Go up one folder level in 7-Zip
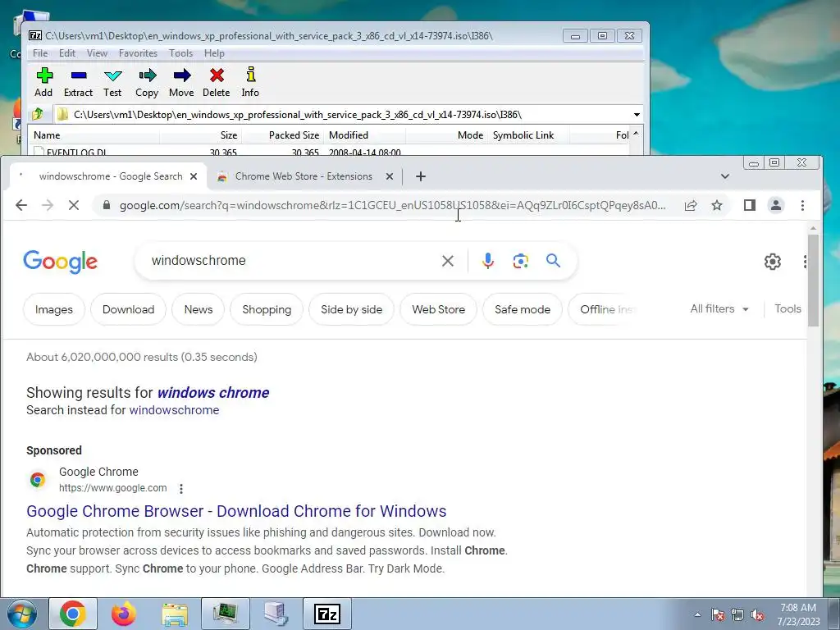 (38, 114)
